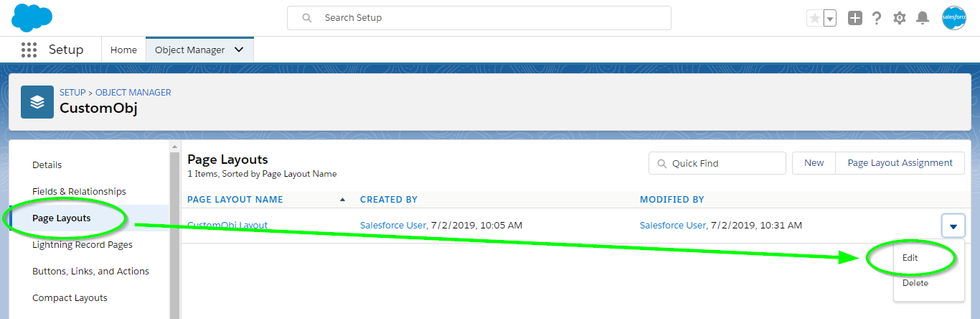Viewport: 980px width, 319px height.
Task: Choose Edit from the row action menu
Action: pyautogui.click(x=910, y=257)
